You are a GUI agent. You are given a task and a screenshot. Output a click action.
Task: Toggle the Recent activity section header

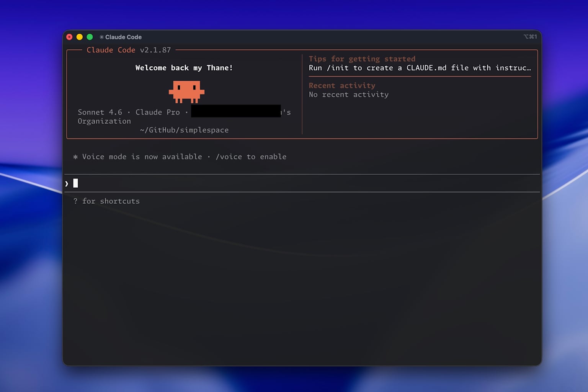pos(342,85)
